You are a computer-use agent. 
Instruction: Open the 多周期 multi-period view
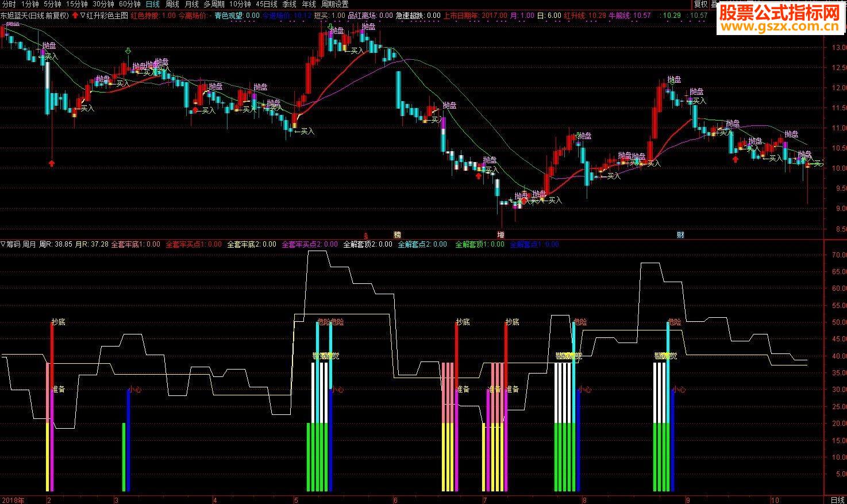(214, 4)
